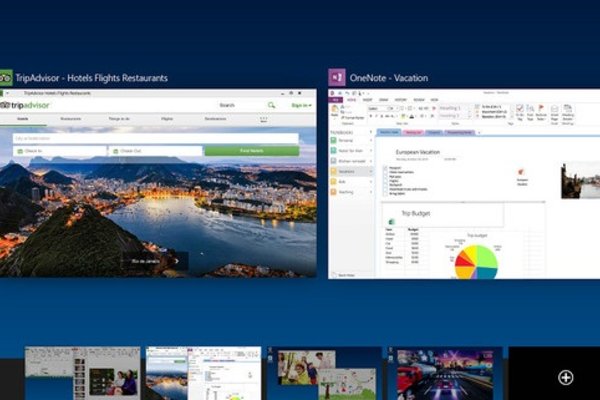This screenshot has width=600, height=400.
Task: Add a new section with the plus tab
Action: pyautogui.click(x=479, y=132)
